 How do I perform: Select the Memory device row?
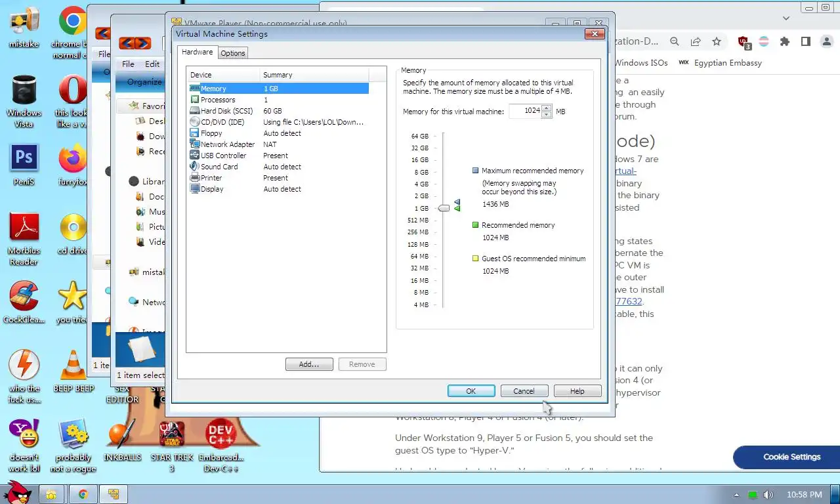(x=278, y=89)
